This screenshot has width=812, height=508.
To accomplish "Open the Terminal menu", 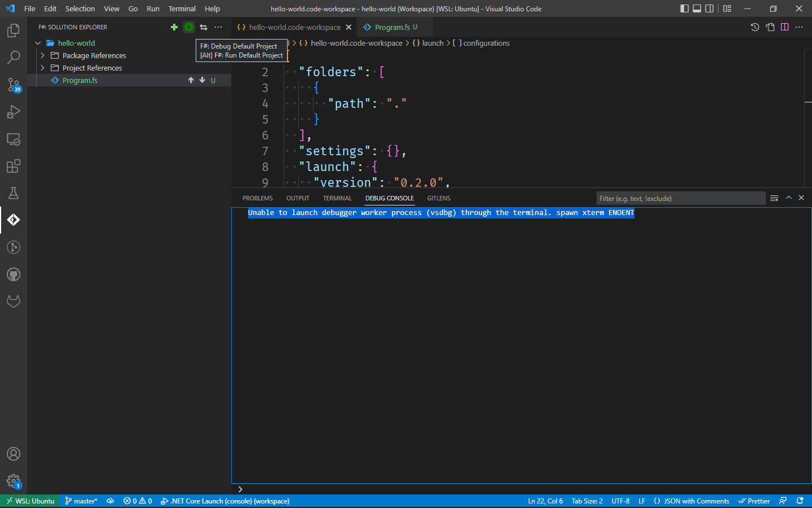I will (182, 8).
